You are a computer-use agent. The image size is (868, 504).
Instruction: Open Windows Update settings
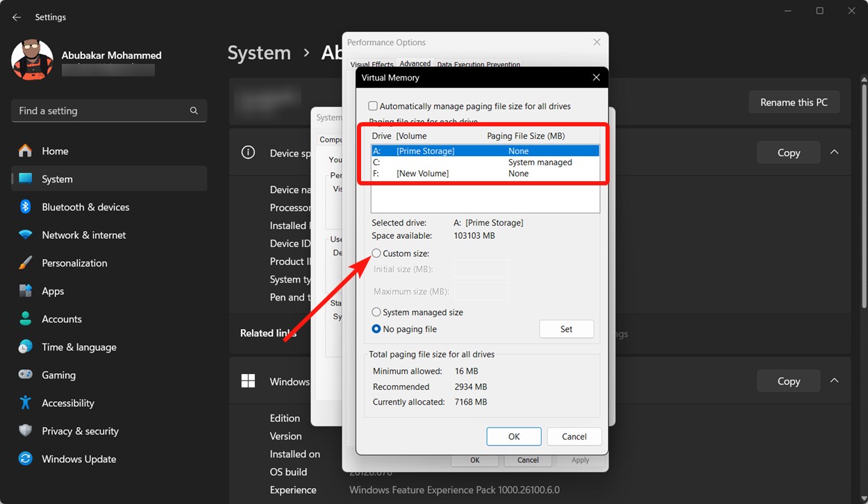click(78, 459)
